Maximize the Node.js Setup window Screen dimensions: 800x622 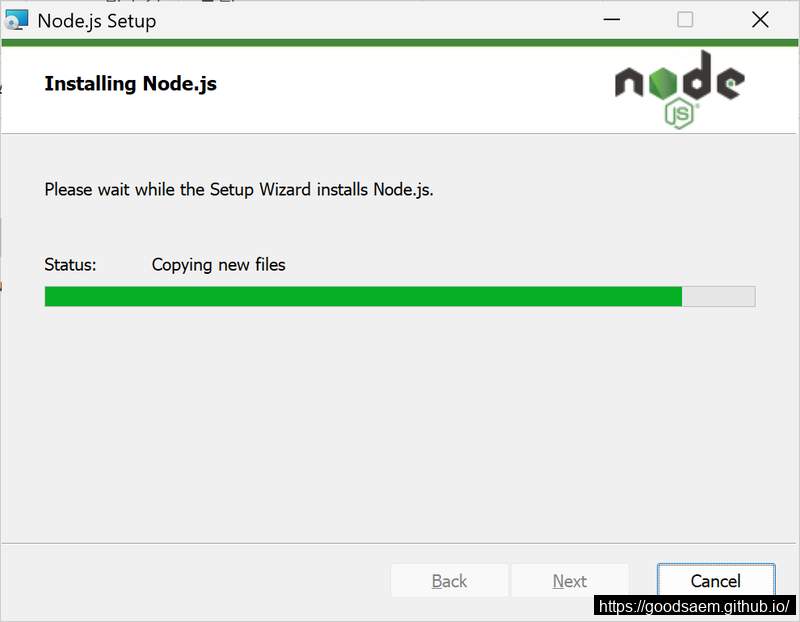point(685,20)
